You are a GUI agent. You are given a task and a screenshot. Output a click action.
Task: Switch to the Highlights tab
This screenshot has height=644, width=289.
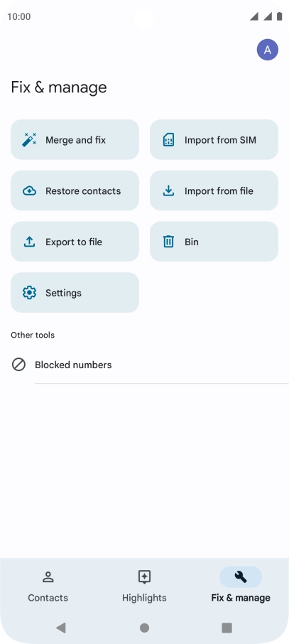(x=144, y=586)
